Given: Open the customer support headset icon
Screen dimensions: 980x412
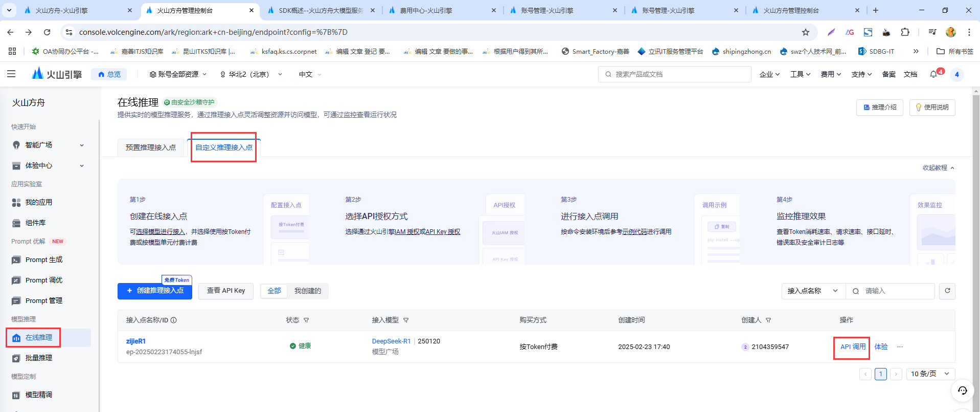Looking at the screenshot, I should [963, 391].
